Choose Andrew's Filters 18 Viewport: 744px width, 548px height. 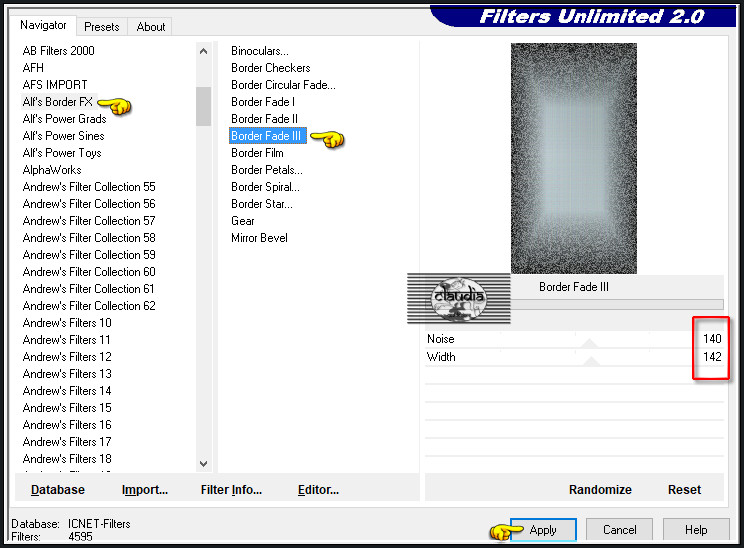(x=67, y=459)
